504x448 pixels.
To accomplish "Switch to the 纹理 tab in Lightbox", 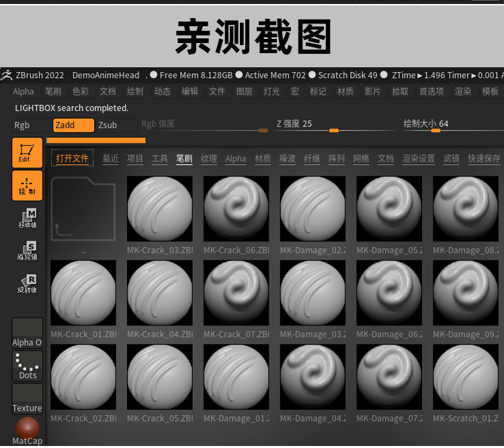I will pos(209,159).
